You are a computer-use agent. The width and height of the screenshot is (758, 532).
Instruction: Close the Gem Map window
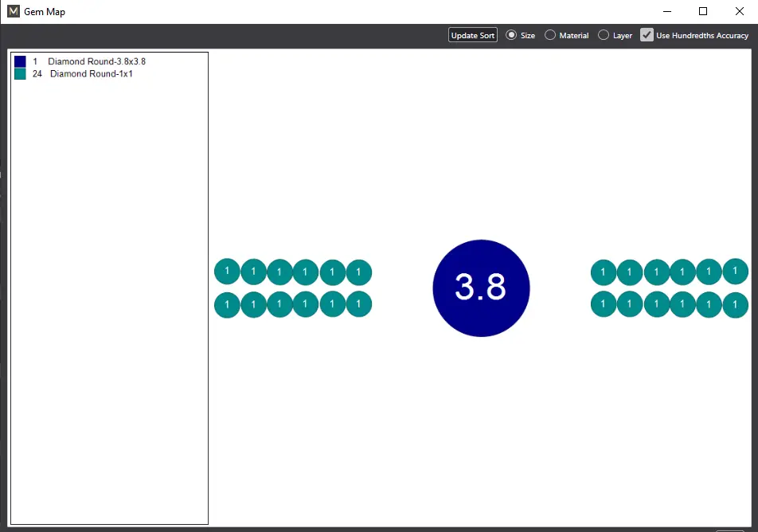[739, 11]
